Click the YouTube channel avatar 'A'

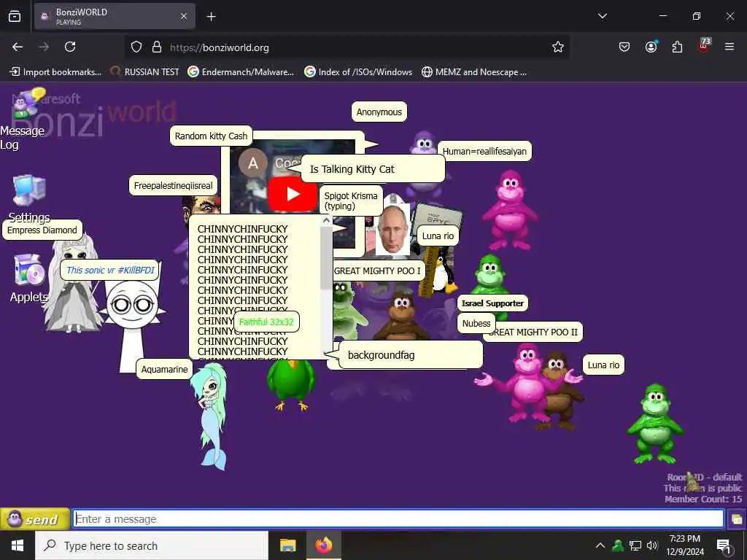click(253, 163)
